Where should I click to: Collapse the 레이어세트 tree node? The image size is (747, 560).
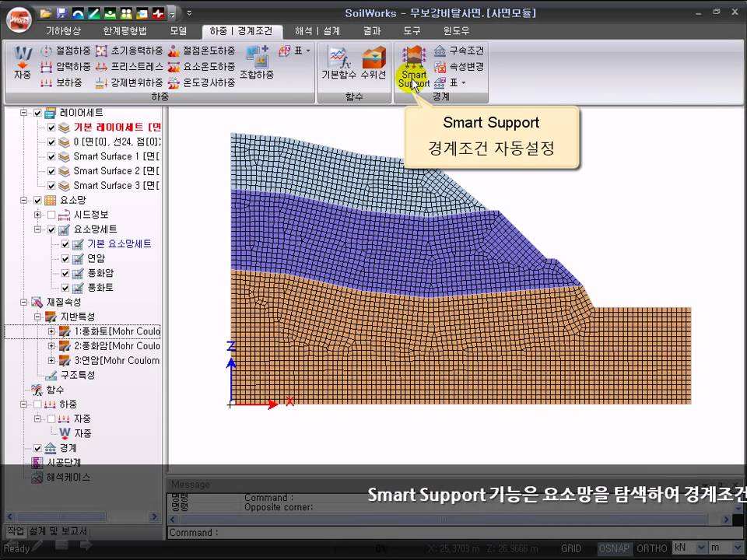coord(23,113)
